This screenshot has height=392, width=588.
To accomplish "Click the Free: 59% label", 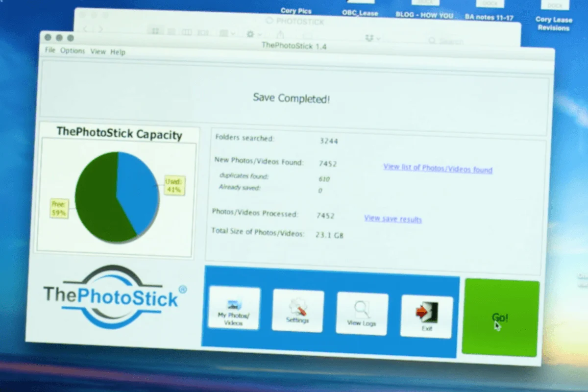I will tap(59, 208).
